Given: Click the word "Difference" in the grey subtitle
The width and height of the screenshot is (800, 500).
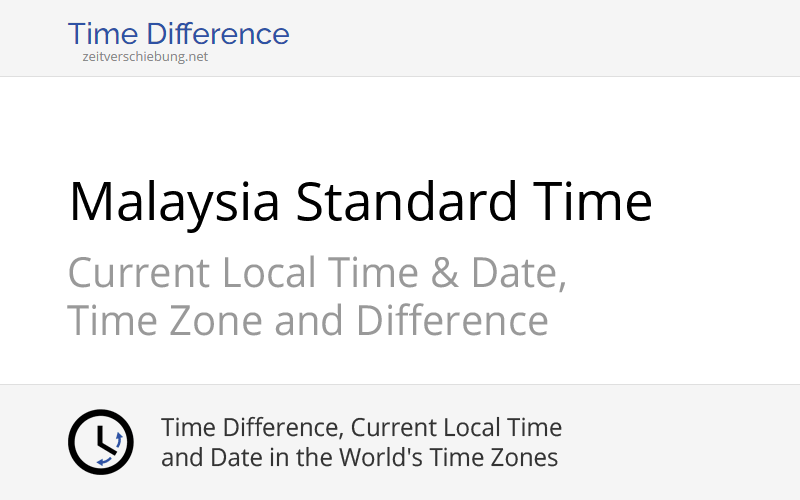Looking at the screenshot, I should (452, 321).
